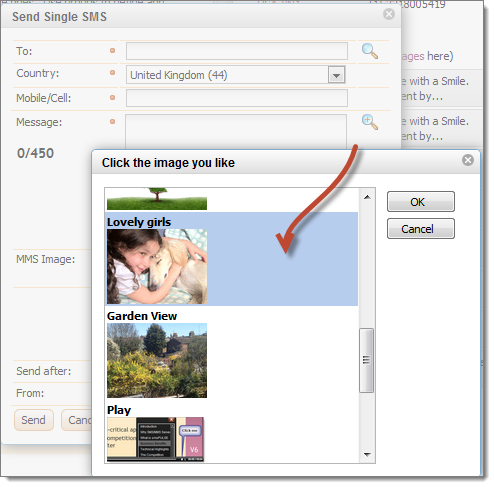Close the image picker dialog
The height and width of the screenshot is (487, 494).
(468, 160)
